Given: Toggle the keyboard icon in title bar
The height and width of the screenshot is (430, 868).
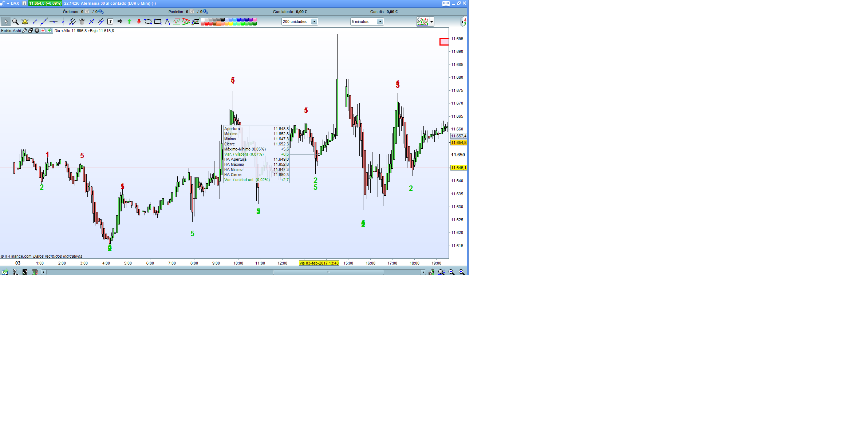Looking at the screenshot, I should click(446, 3).
